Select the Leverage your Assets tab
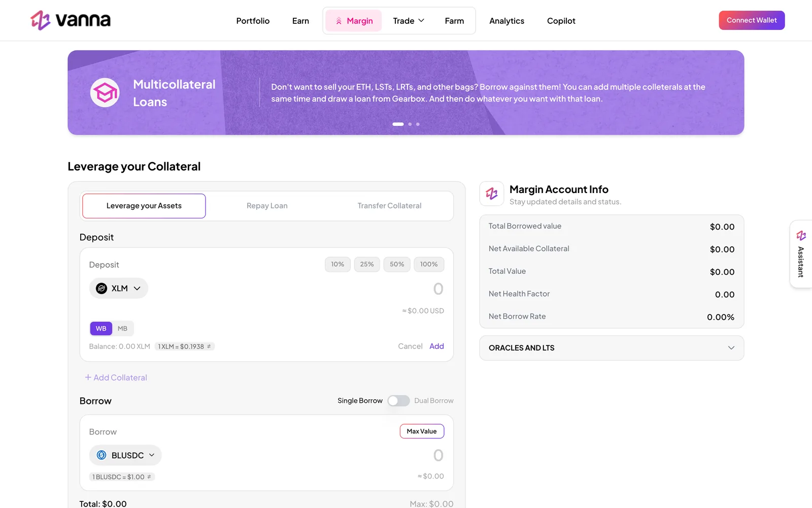This screenshot has height=508, width=812. [x=144, y=206]
